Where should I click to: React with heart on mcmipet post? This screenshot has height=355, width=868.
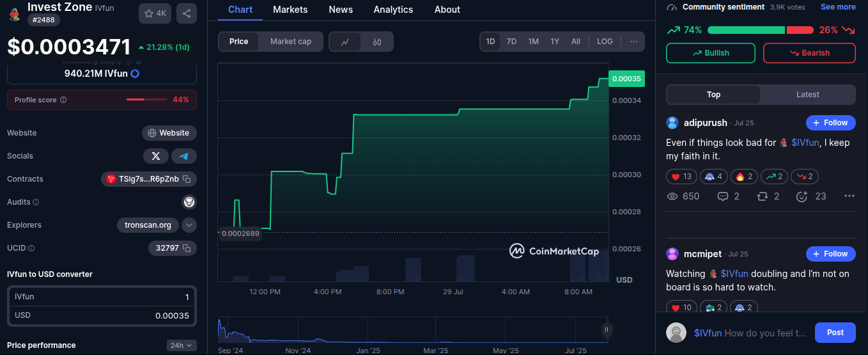[x=681, y=308]
